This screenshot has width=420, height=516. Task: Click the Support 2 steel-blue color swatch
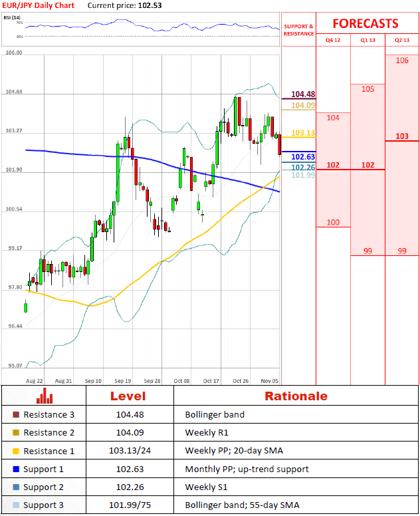tap(16, 487)
